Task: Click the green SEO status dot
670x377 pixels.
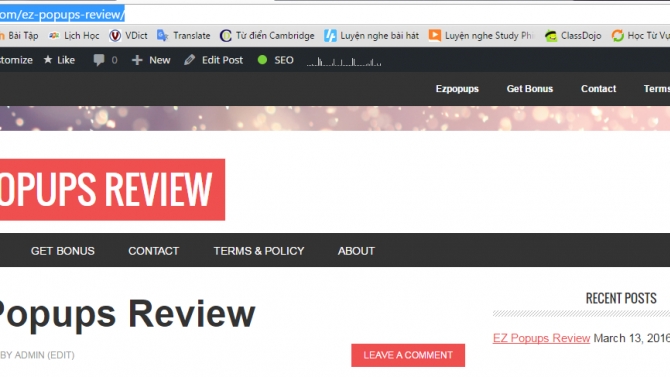Action: click(262, 60)
